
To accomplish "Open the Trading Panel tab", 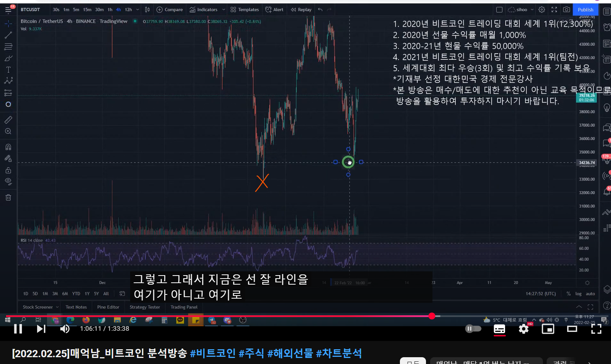I will pyautogui.click(x=184, y=307).
